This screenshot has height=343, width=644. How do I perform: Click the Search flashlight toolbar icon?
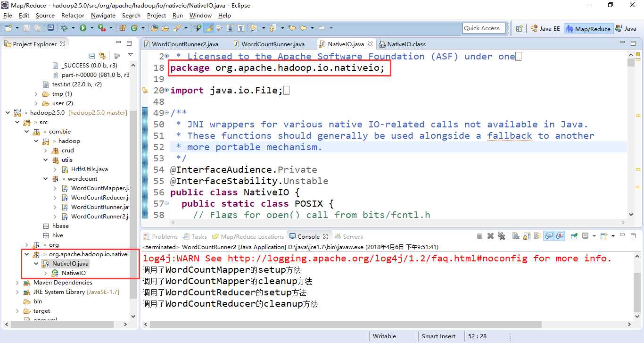pyautogui.click(x=177, y=28)
